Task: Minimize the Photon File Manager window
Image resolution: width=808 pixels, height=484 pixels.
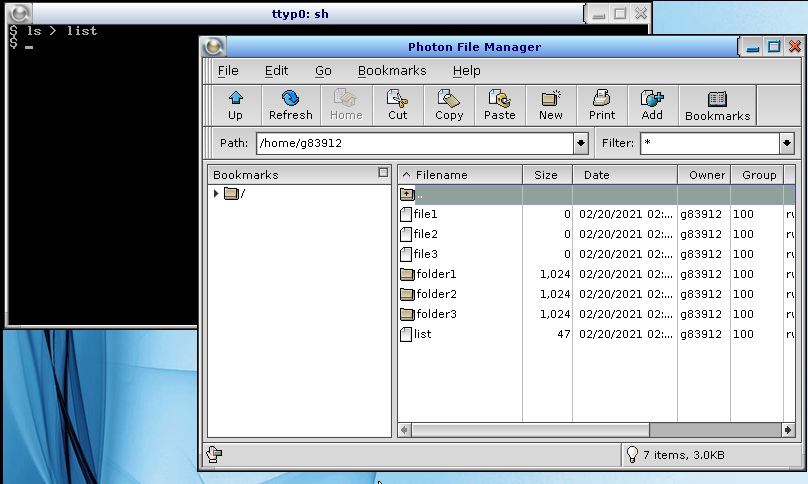Action: point(752,47)
